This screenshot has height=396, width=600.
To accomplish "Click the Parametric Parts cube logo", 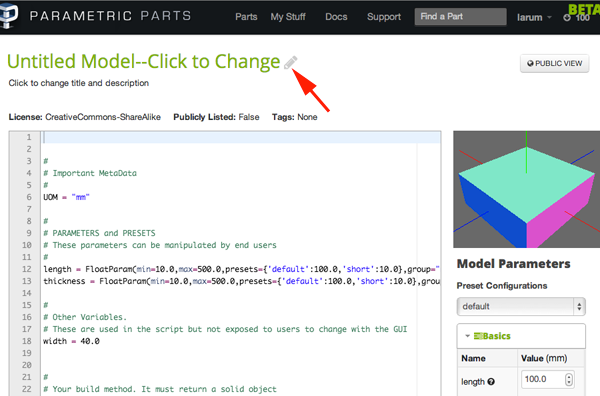I will (8, 15).
